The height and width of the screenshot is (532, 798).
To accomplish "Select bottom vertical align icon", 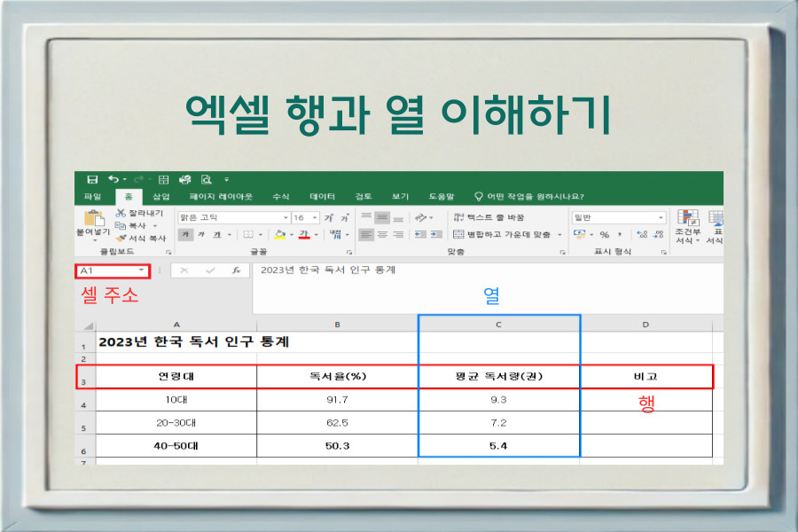I will (x=398, y=218).
